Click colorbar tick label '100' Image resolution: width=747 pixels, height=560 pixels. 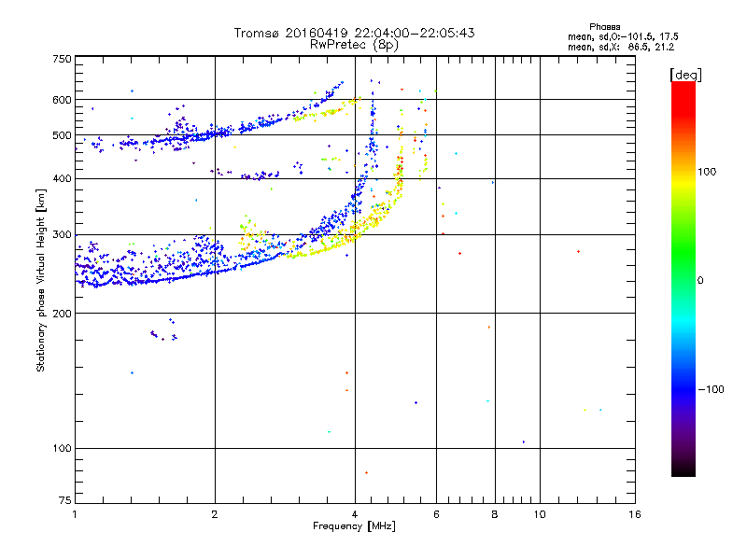(707, 172)
